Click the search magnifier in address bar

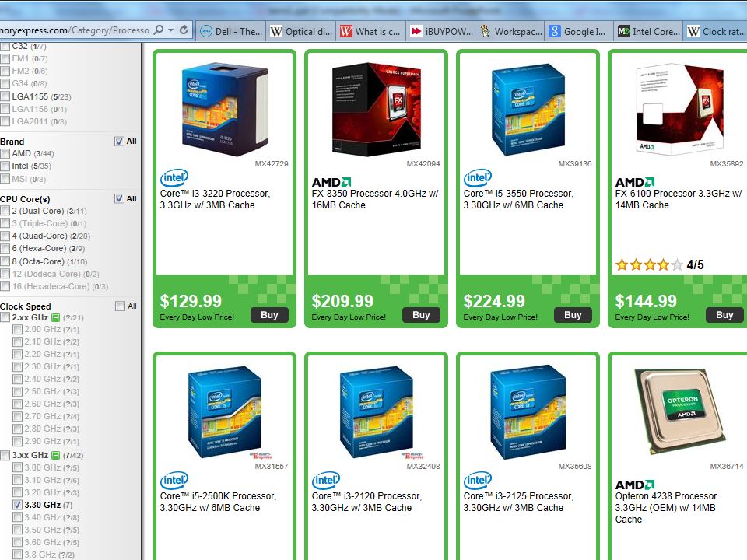click(159, 30)
